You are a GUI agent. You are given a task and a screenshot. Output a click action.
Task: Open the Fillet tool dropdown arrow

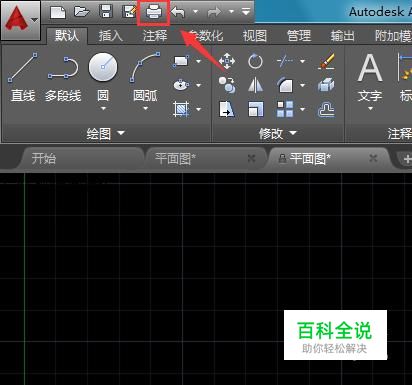pyautogui.click(x=302, y=85)
